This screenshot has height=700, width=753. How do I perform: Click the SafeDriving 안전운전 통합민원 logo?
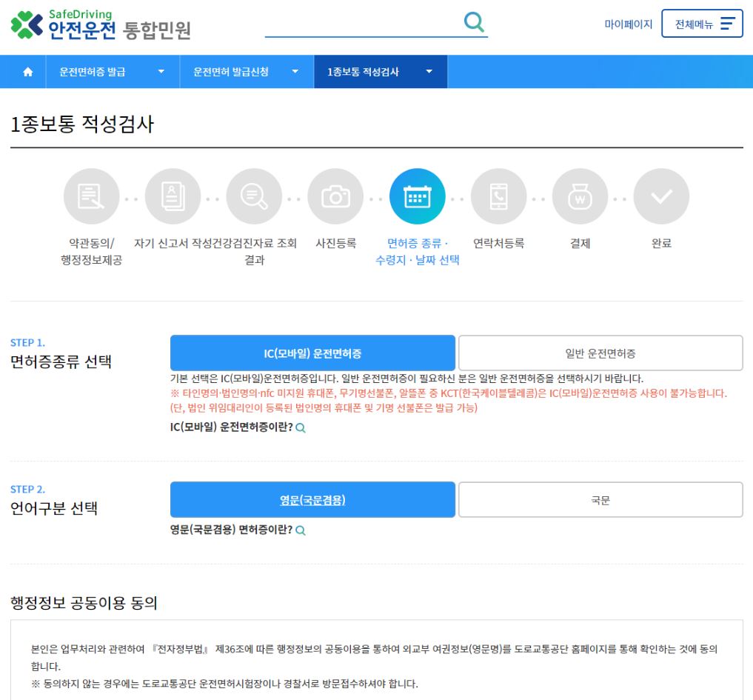[96, 24]
